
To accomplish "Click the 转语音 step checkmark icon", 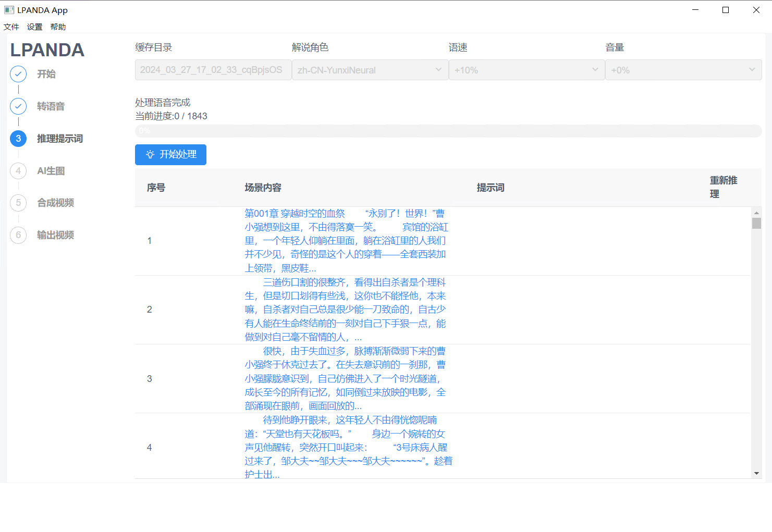I will tap(18, 106).
